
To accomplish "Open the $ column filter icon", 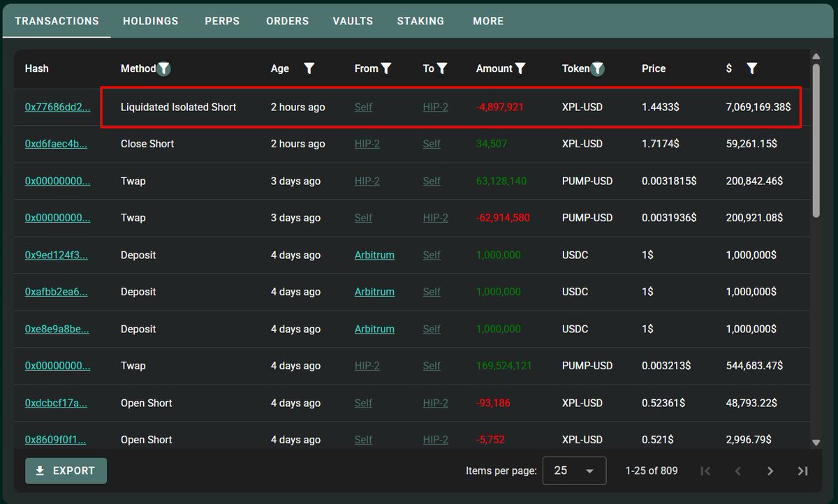I will (x=752, y=68).
